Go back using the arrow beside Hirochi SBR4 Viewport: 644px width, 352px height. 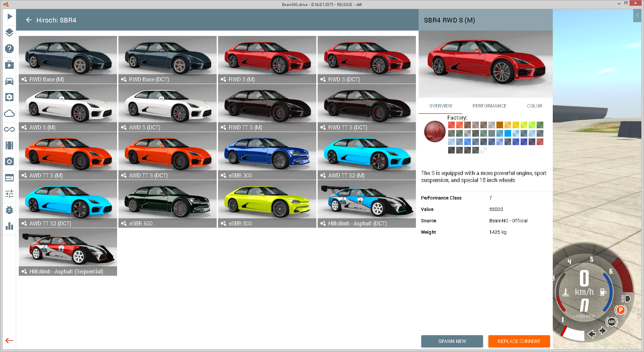tap(29, 20)
